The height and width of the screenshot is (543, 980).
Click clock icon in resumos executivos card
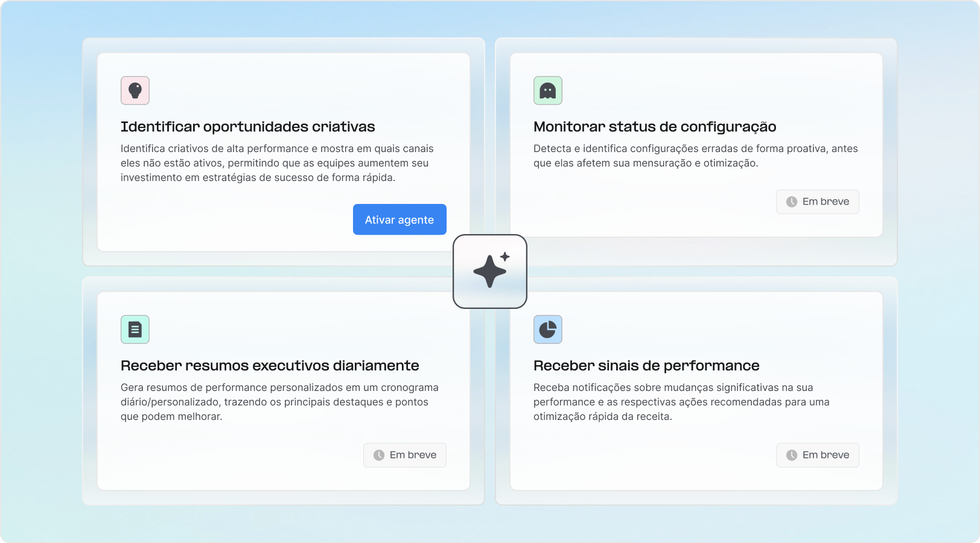[x=379, y=456]
